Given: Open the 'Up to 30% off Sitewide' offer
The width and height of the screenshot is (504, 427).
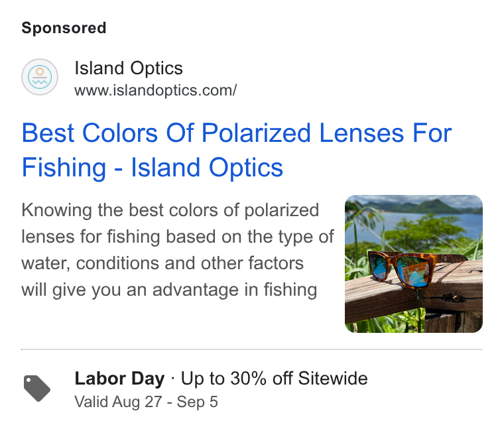Looking at the screenshot, I should coord(274,378).
